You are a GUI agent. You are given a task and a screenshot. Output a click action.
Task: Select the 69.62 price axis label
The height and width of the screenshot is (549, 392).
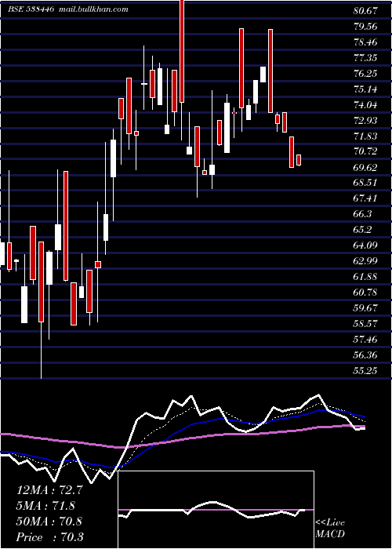(x=365, y=167)
